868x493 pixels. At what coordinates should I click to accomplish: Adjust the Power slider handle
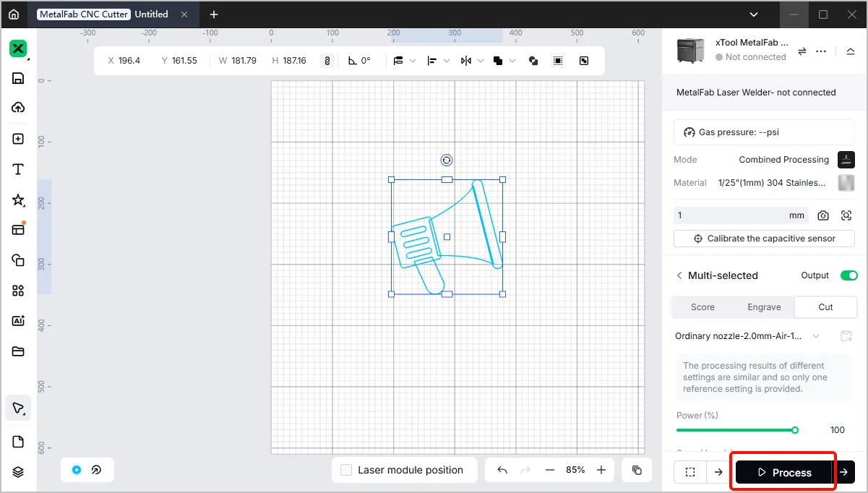pyautogui.click(x=795, y=430)
